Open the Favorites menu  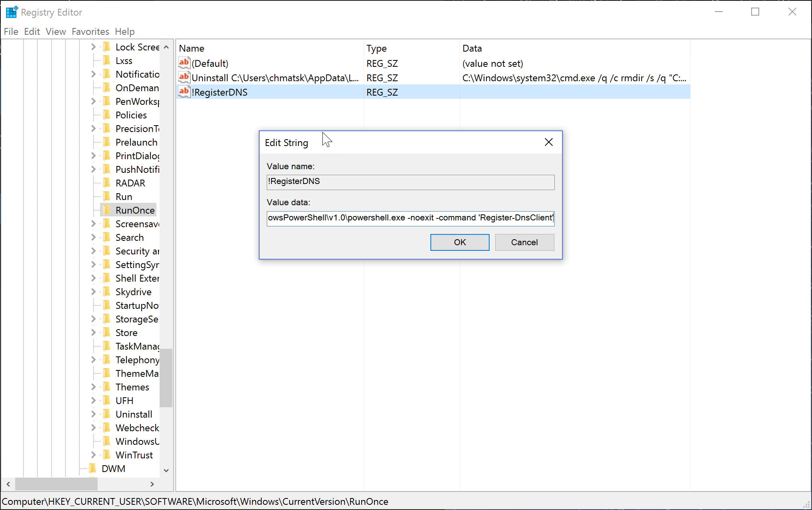pos(90,32)
